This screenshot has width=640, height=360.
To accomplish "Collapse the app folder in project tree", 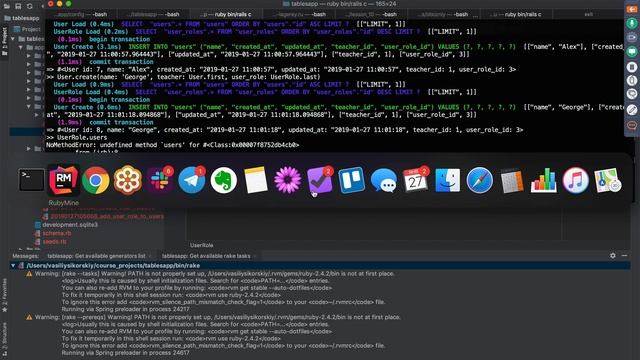I will coord(20,47).
